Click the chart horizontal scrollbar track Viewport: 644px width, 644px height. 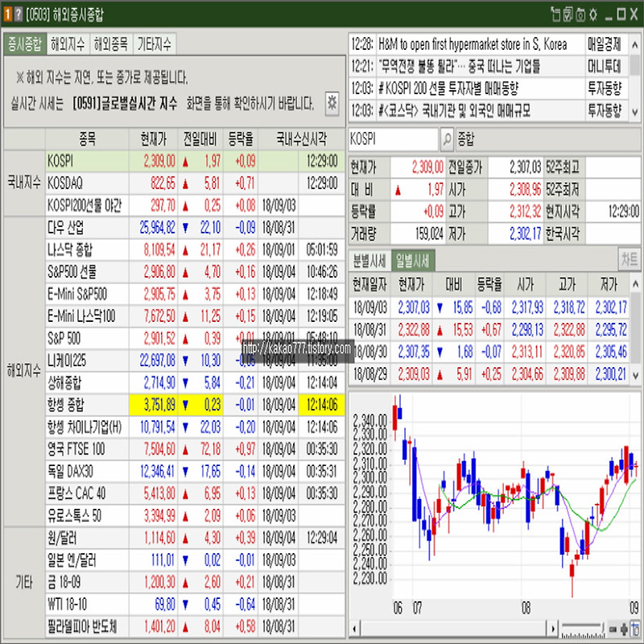454,630
